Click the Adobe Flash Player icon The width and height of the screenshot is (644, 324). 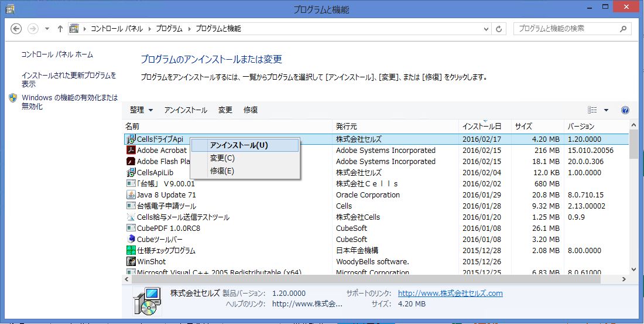(131, 161)
